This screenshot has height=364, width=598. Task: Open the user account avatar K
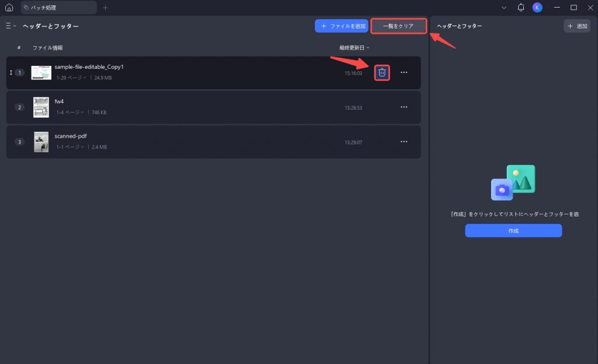point(537,8)
